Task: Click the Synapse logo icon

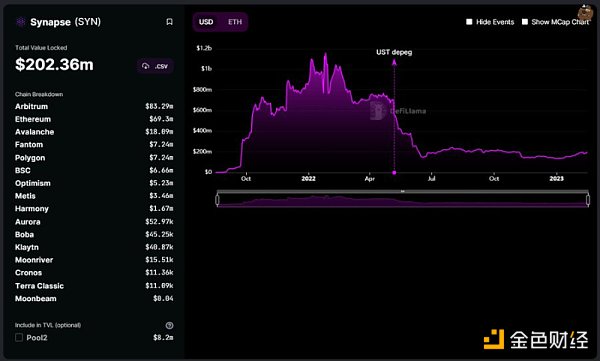Action: (x=21, y=22)
